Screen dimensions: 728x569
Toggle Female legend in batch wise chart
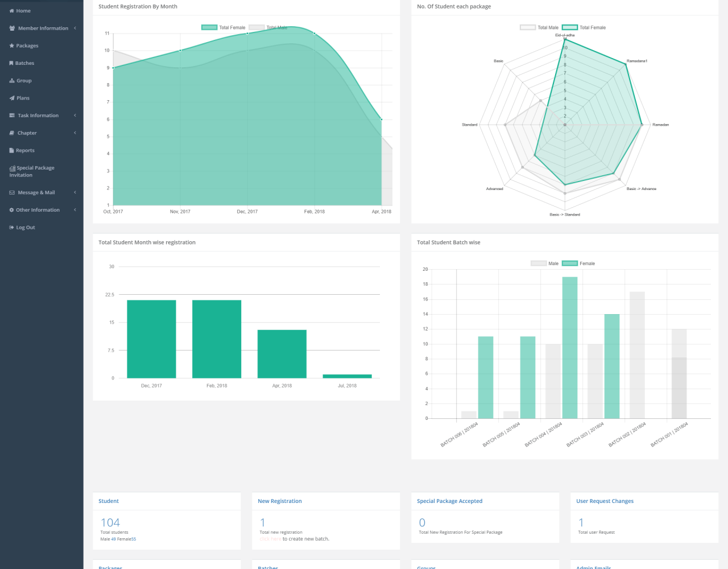[578, 263]
